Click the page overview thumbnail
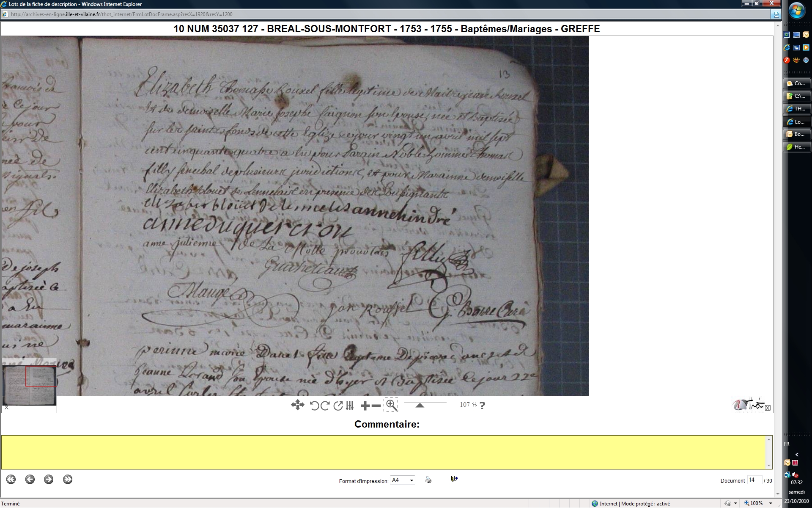 (29, 384)
